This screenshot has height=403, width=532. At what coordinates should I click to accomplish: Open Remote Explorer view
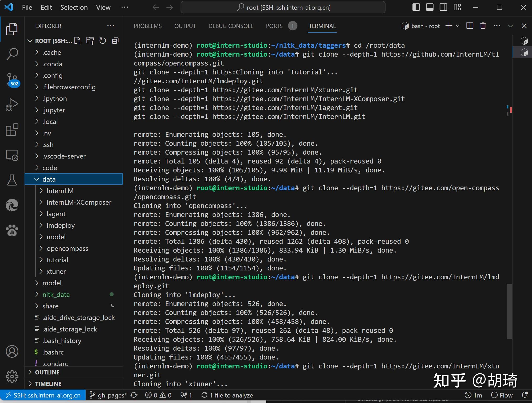(x=12, y=155)
